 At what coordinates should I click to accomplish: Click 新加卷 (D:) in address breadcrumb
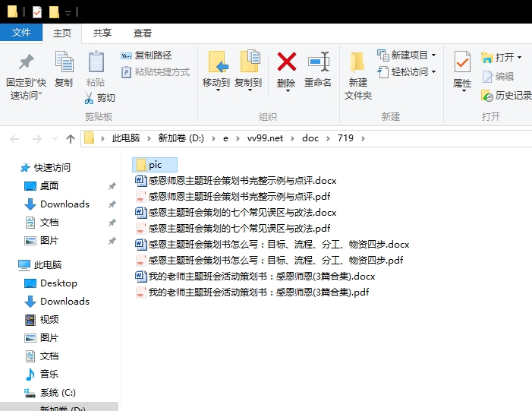tap(181, 138)
